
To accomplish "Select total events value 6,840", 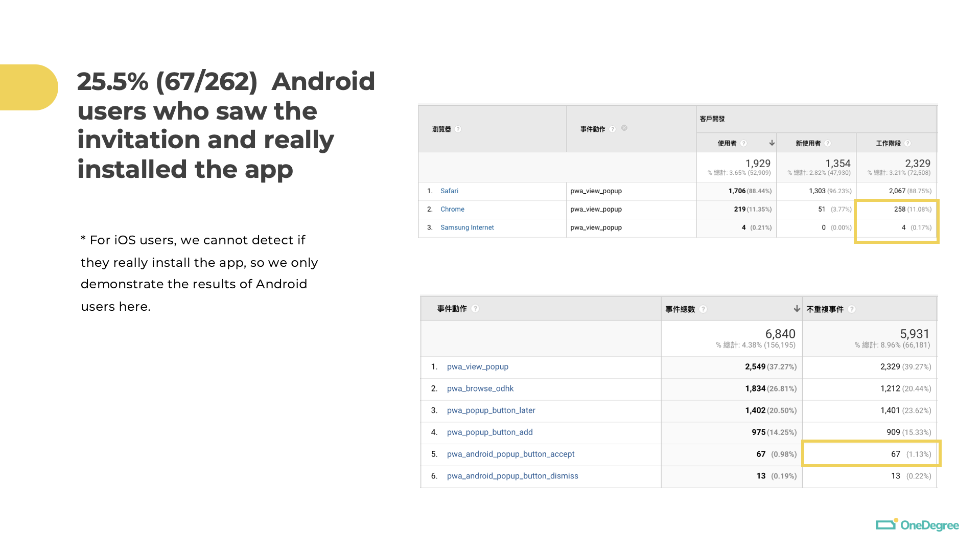I will coord(780,334).
